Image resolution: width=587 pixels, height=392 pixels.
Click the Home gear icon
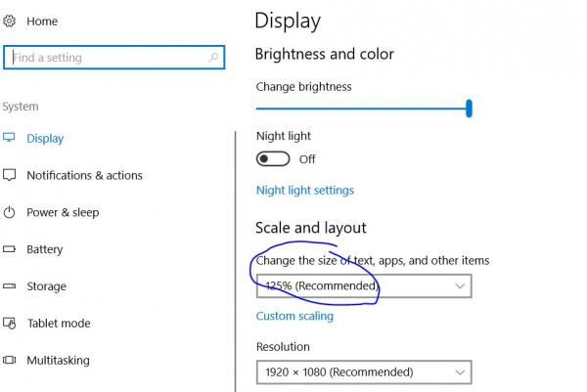[x=9, y=22]
